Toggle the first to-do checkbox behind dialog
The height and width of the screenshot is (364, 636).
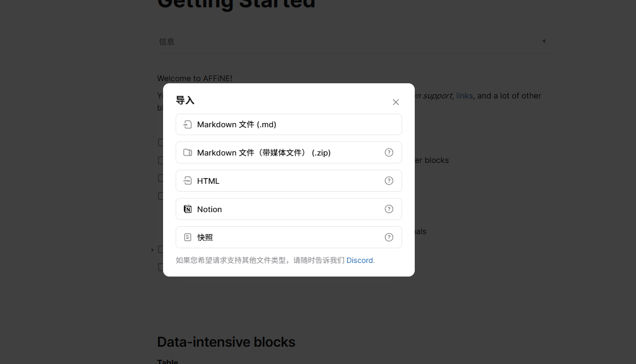point(161,142)
